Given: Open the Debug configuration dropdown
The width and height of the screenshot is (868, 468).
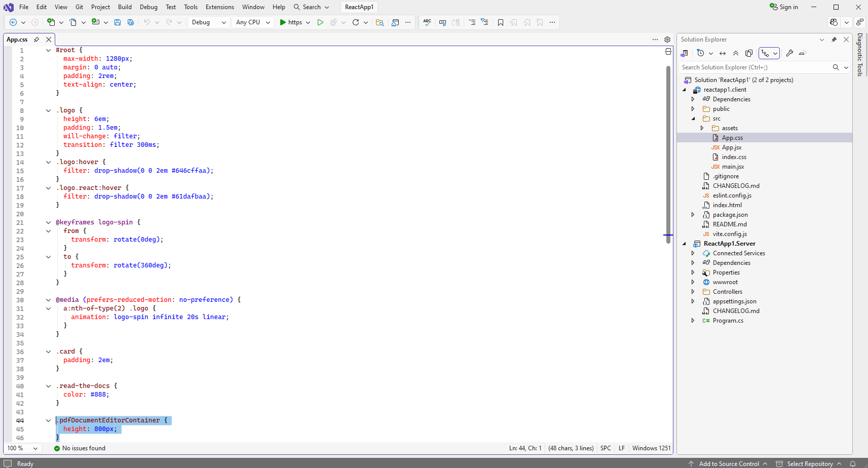Looking at the screenshot, I should tap(208, 22).
